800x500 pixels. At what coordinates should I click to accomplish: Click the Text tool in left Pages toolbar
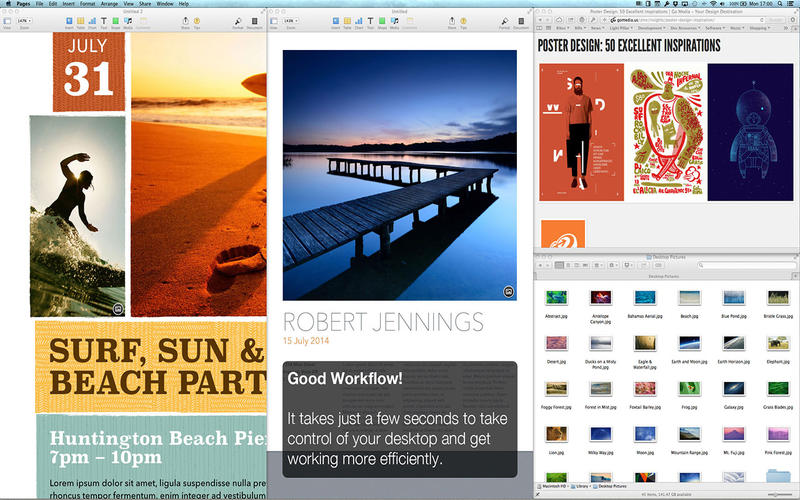pos(104,21)
